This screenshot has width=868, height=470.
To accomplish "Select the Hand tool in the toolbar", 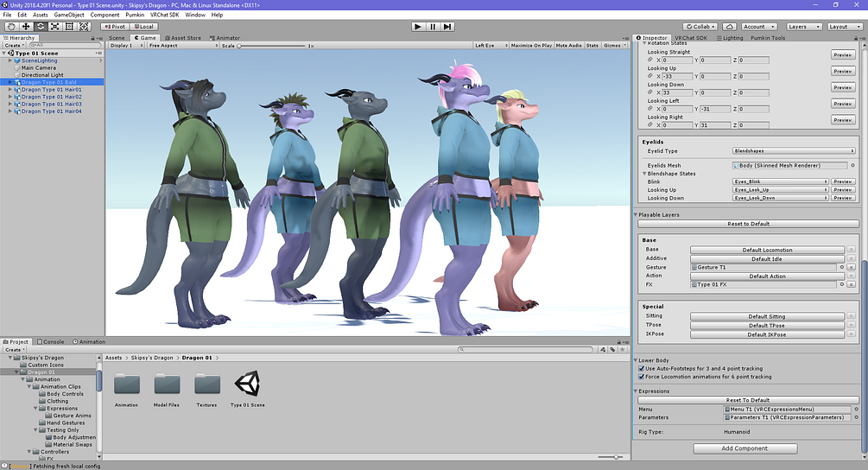I will click(11, 27).
